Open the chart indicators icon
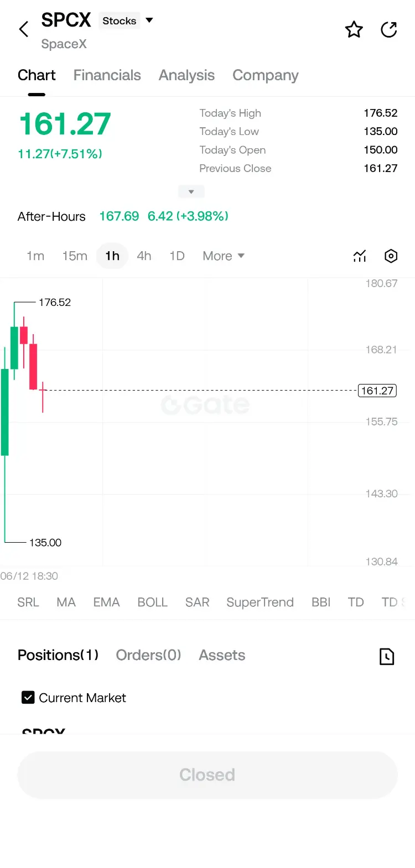The height and width of the screenshot is (868, 415). click(360, 256)
